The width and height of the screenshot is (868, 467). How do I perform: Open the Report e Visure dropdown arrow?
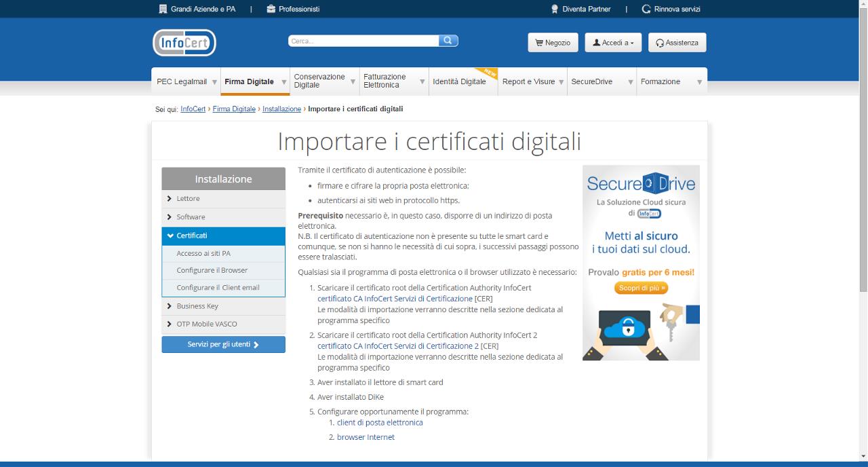[x=561, y=82]
